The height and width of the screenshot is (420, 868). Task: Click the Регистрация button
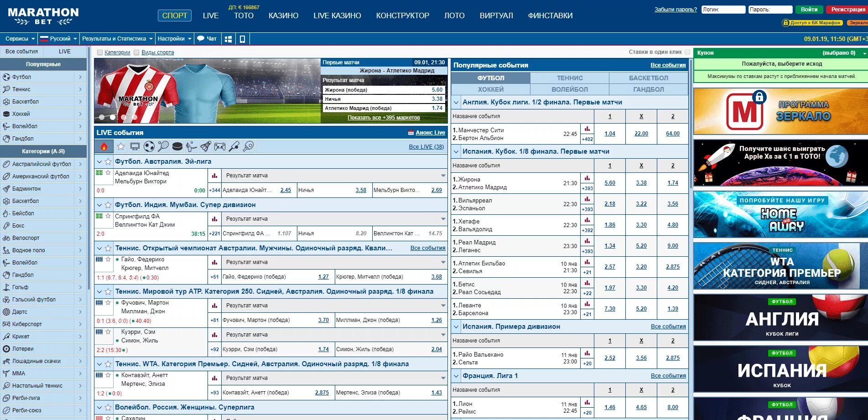(847, 9)
